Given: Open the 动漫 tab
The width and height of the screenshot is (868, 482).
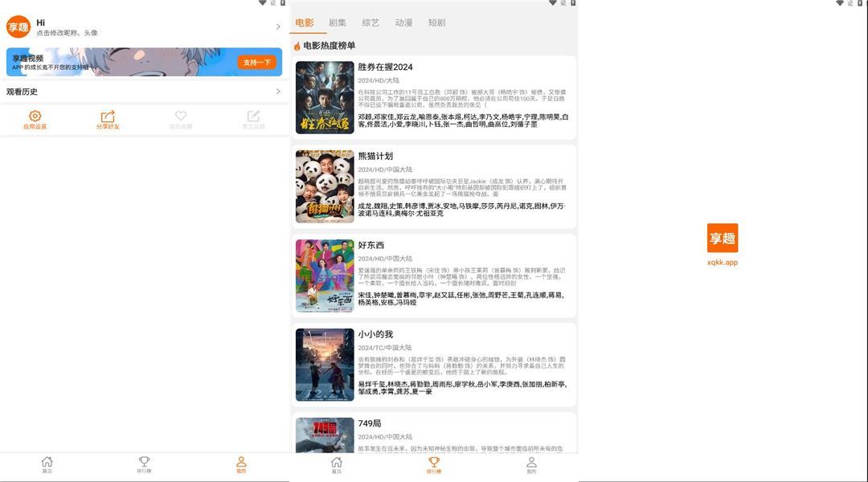Looking at the screenshot, I should (x=403, y=22).
